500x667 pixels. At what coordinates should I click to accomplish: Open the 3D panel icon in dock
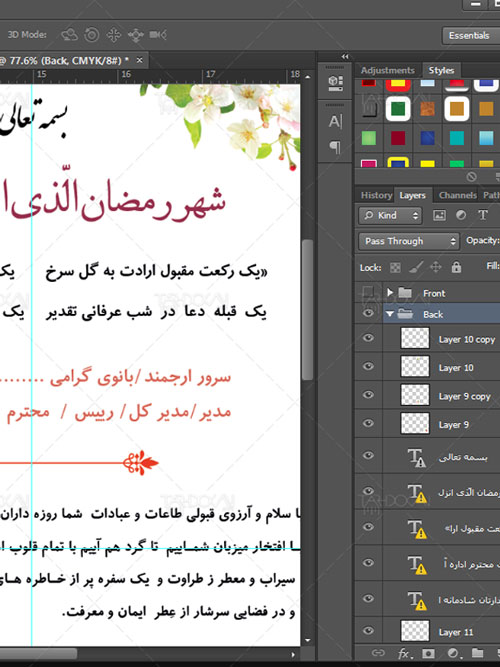tap(335, 83)
